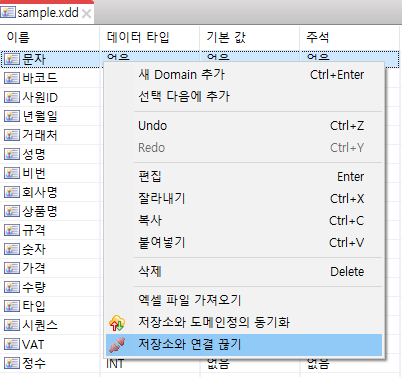Image resolution: width=402 pixels, height=377 pixels.
Task: Select the VAT row name
Action: pyautogui.click(x=33, y=344)
